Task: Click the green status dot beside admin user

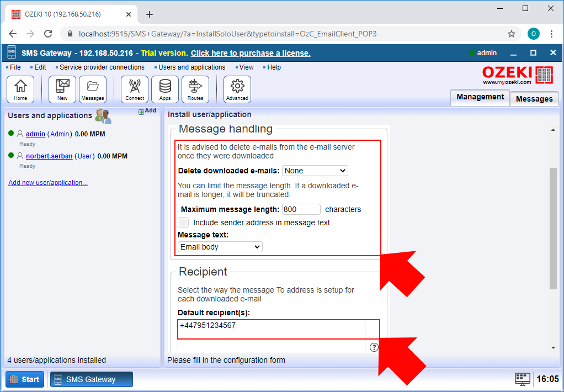Action: point(11,133)
